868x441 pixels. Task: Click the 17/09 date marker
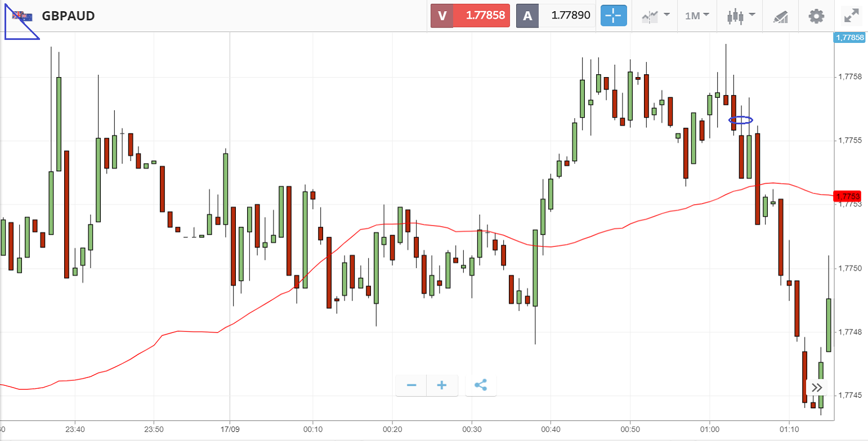(x=230, y=429)
